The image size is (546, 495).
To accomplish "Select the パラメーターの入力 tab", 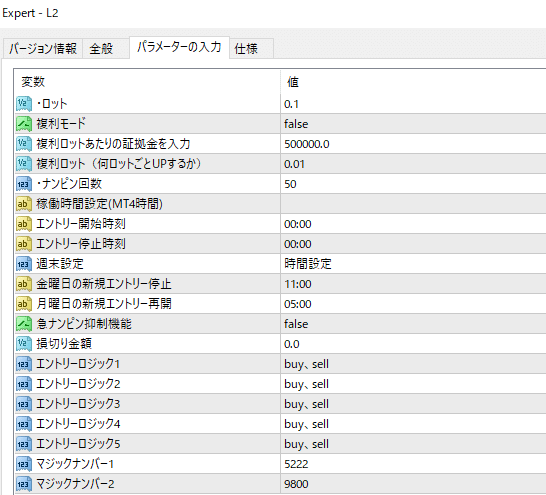I will pos(179,47).
